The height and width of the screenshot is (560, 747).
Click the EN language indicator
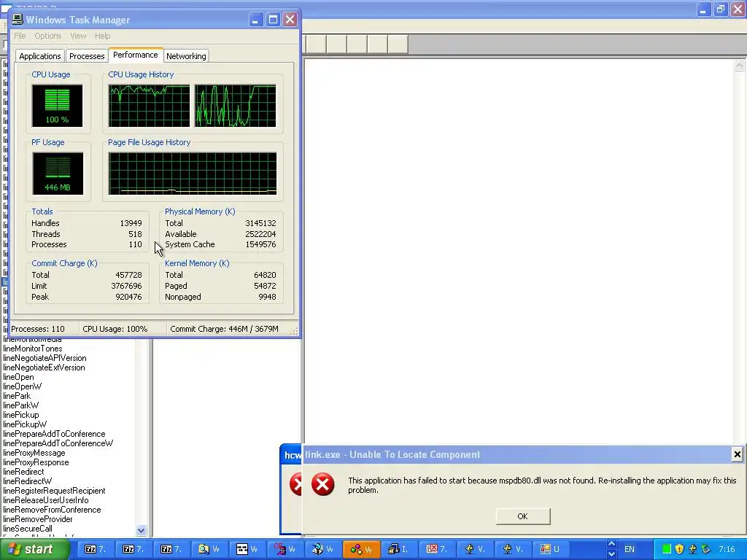[630, 549]
